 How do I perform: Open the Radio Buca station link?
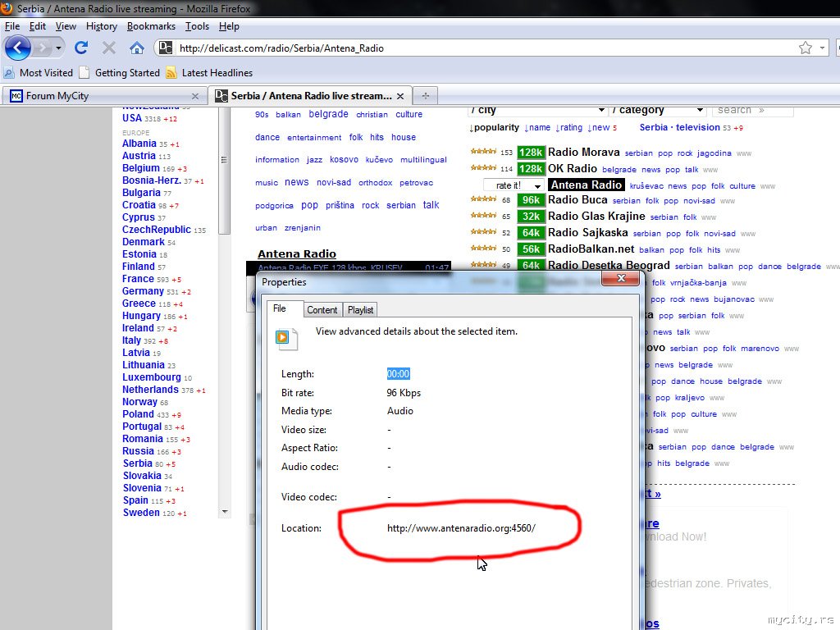point(577,200)
